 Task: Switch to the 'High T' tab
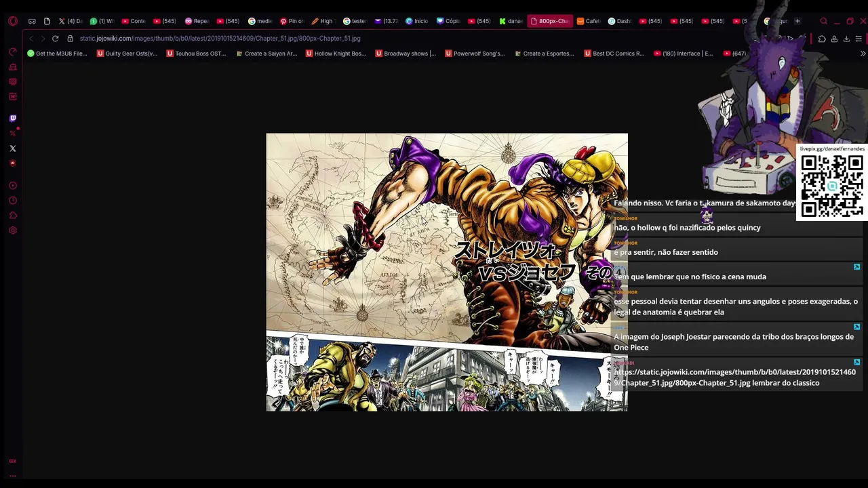coord(323,21)
